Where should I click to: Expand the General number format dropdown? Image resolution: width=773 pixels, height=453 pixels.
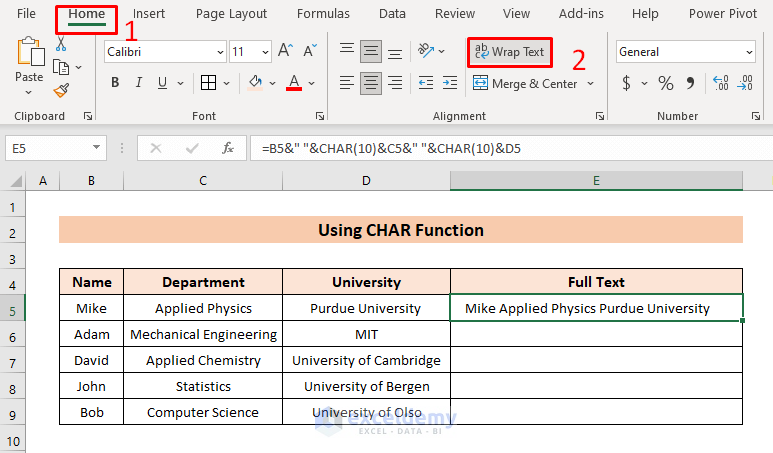pyautogui.click(x=748, y=52)
